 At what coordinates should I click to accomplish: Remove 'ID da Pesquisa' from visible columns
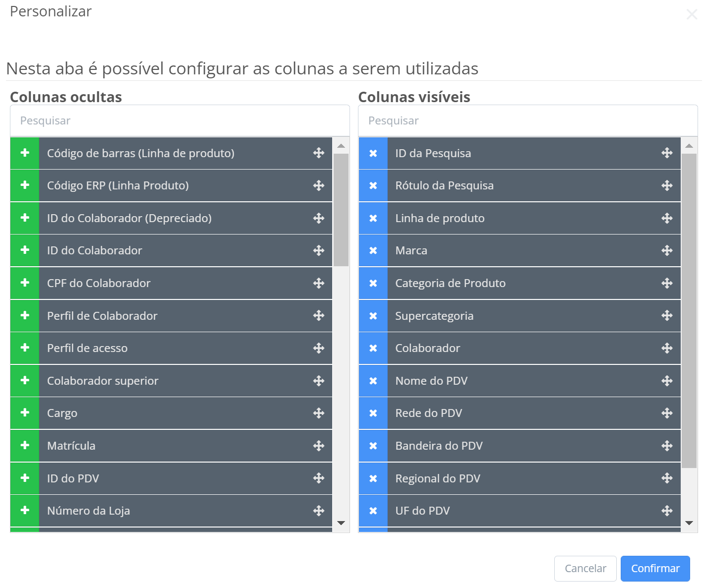[373, 153]
